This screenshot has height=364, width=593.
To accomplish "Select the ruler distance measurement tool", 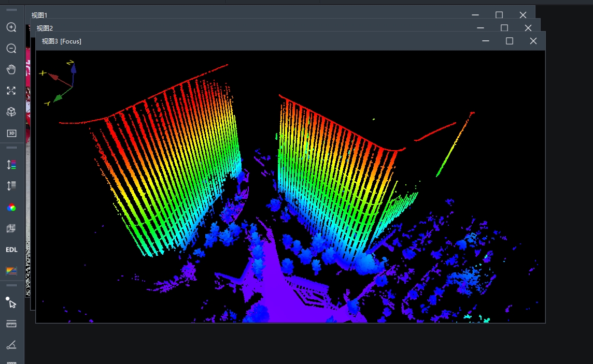I will pos(11,324).
